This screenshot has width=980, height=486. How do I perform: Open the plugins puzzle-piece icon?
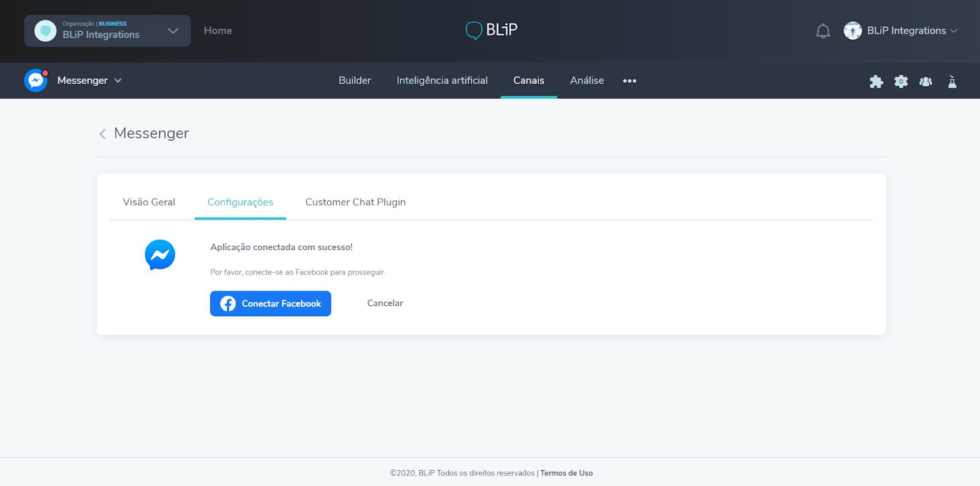coord(876,81)
